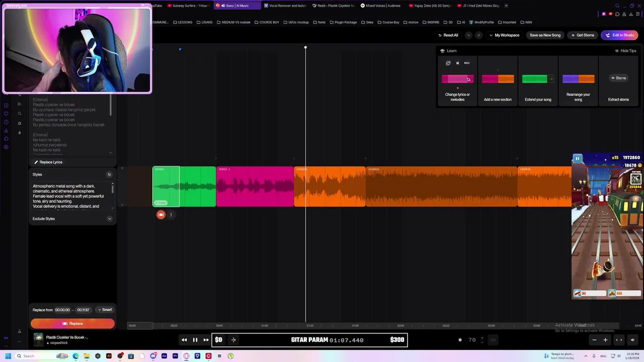Click the orange Replace button
644x362 pixels.
(72, 323)
